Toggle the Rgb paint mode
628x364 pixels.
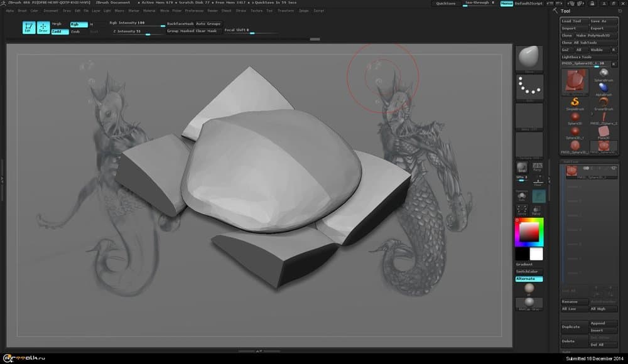click(78, 24)
